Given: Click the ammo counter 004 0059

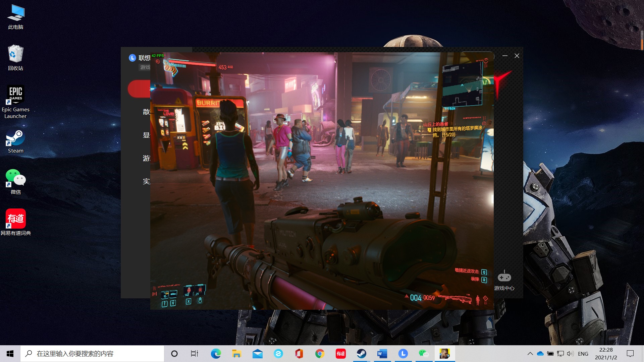Looking at the screenshot, I should (x=422, y=298).
